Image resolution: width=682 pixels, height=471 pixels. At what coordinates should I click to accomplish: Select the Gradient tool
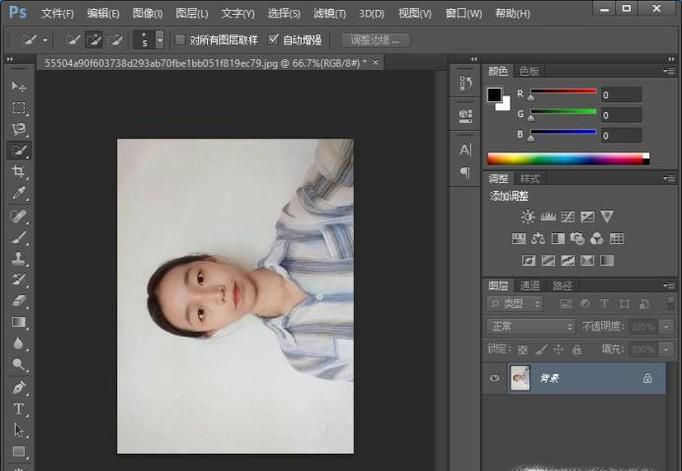pos(18,322)
